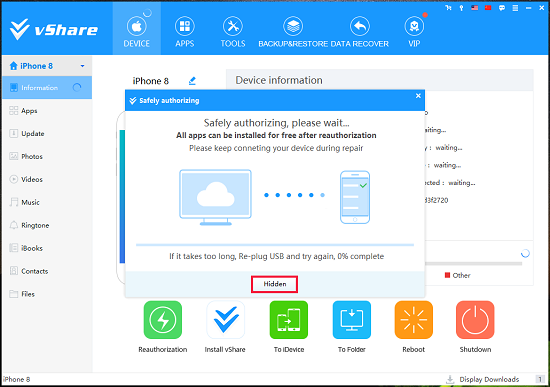Open the DEVICE tab
Viewport: 550px width, 387px height.
click(136, 29)
